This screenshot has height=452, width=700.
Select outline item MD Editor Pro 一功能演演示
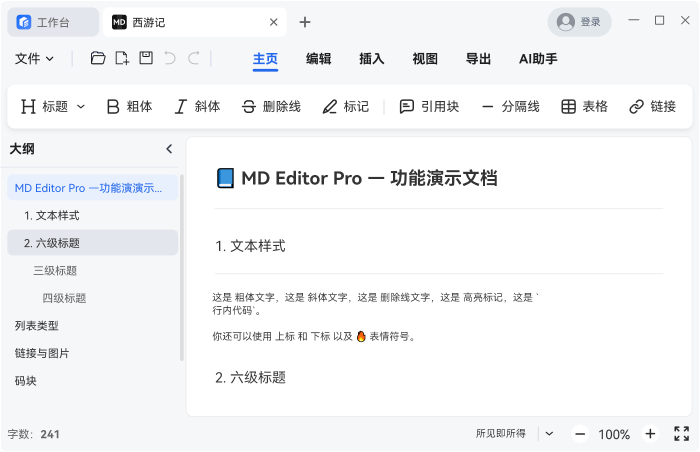pos(92,188)
